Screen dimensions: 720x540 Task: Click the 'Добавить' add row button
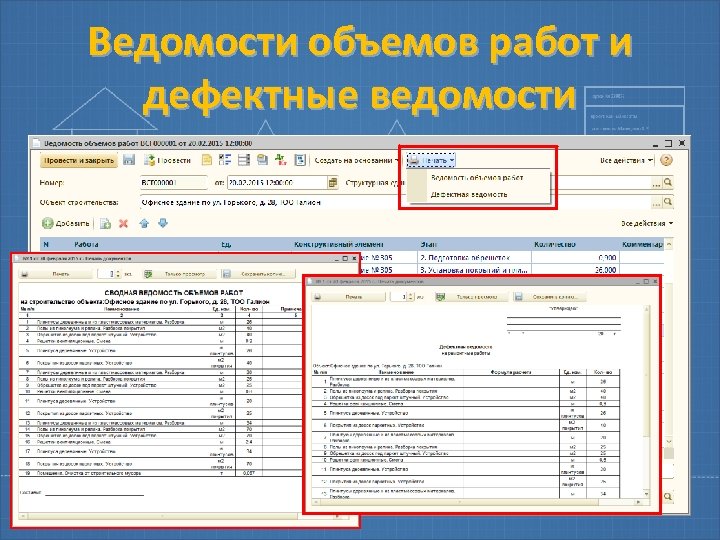pos(66,224)
